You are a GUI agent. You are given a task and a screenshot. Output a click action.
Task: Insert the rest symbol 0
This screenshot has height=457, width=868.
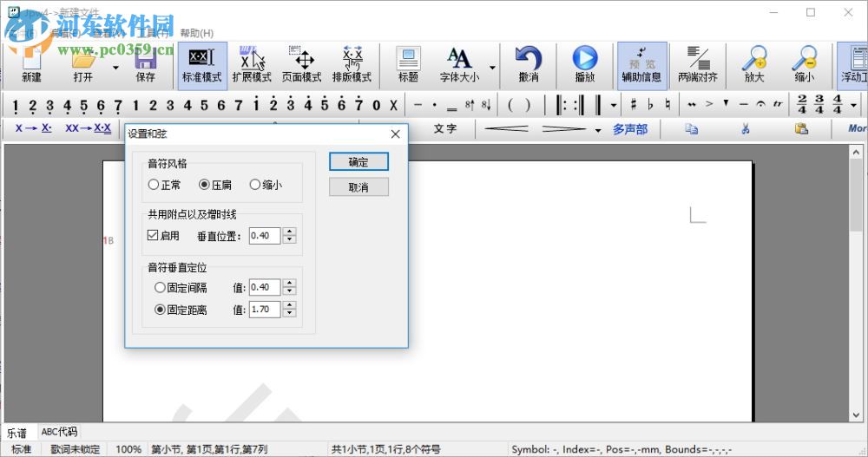pos(377,105)
